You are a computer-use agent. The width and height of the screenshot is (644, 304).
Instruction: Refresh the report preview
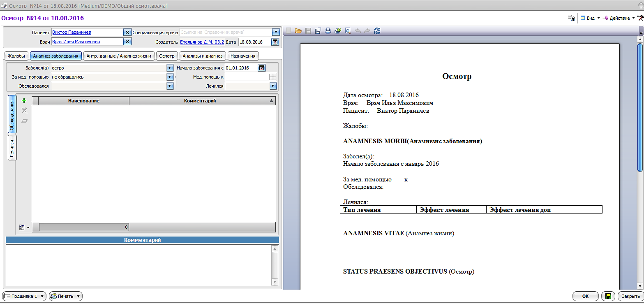tap(377, 31)
